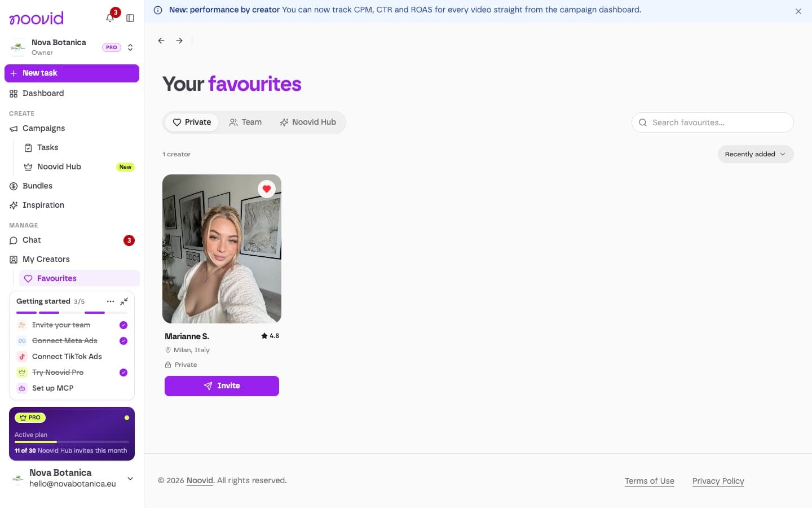Invite Marianne S.

click(222, 386)
